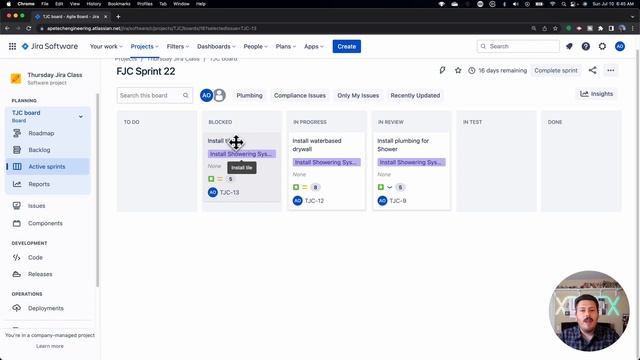
Task: Click the Complete sprint button
Action: tap(556, 70)
